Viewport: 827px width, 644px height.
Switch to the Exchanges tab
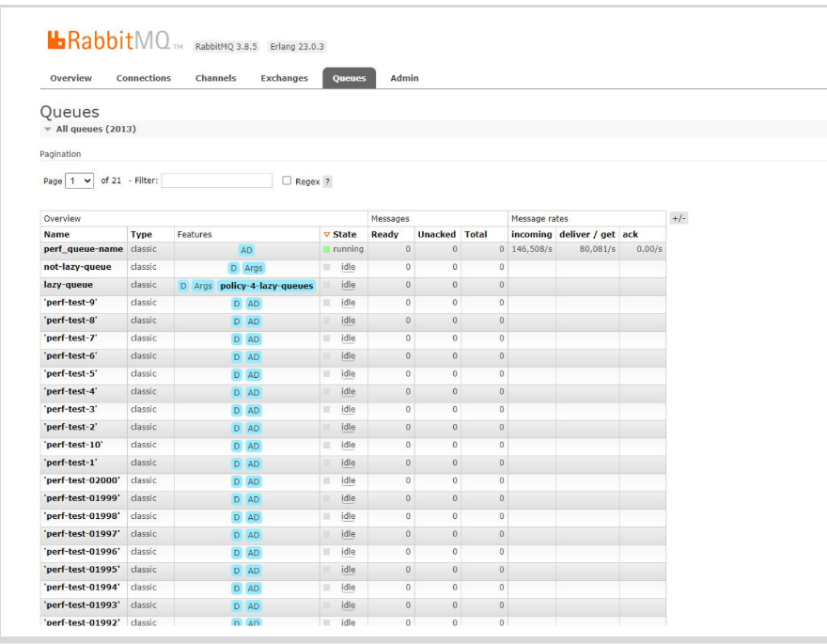point(284,78)
